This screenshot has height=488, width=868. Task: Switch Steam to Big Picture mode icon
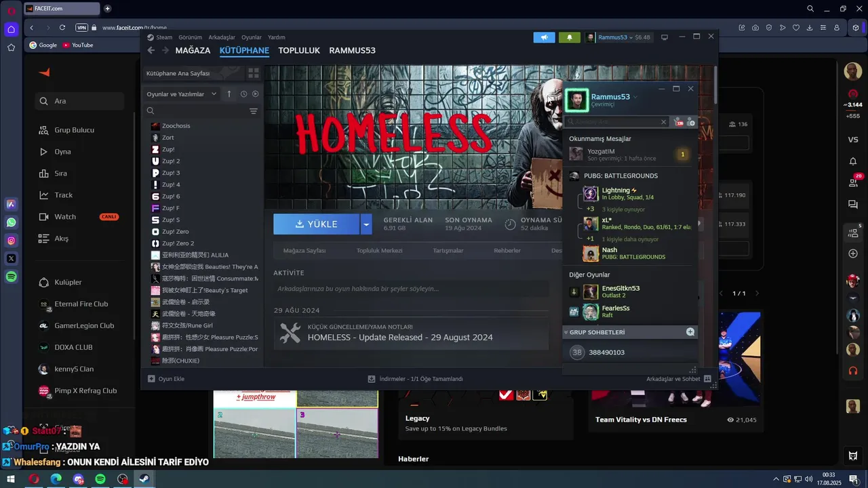click(665, 37)
